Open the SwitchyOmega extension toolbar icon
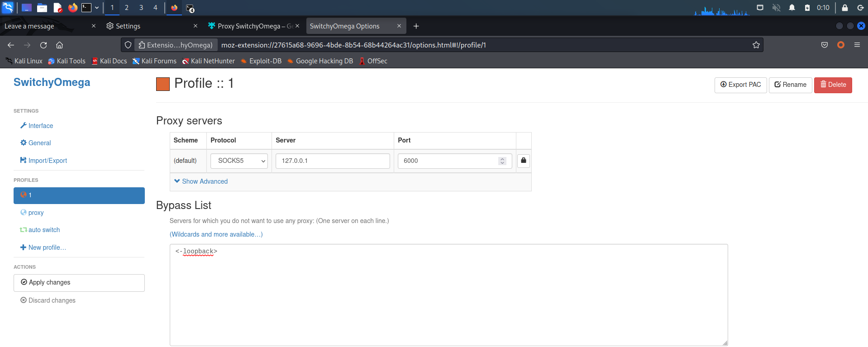The image size is (868, 347). coord(841,45)
